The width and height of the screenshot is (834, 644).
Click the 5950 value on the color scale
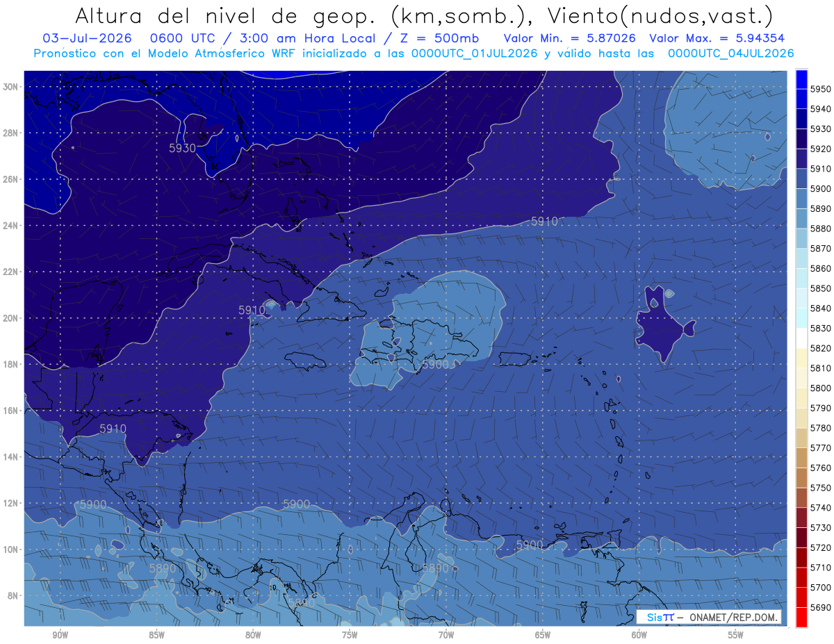point(820,89)
